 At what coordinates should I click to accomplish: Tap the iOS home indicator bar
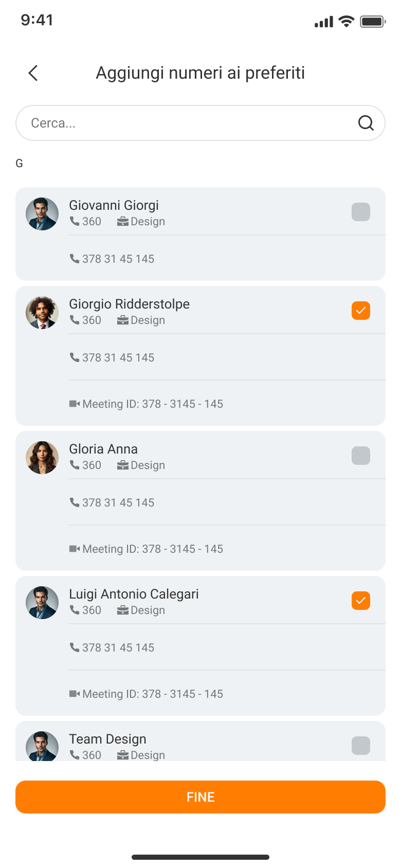coord(200,857)
